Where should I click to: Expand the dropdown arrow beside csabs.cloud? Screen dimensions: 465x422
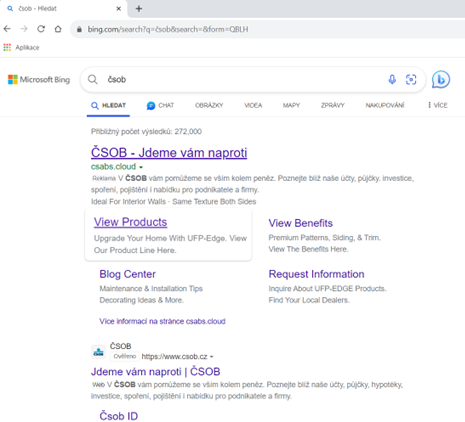click(141, 167)
